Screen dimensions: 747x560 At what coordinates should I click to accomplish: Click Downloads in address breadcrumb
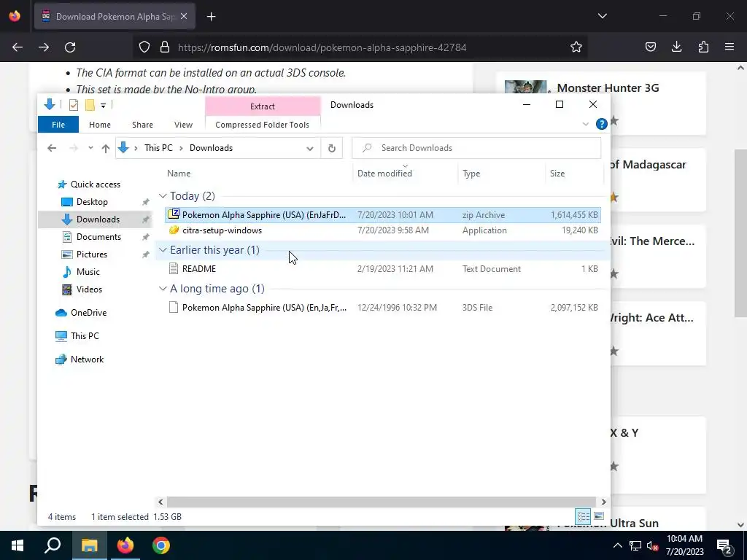211,148
